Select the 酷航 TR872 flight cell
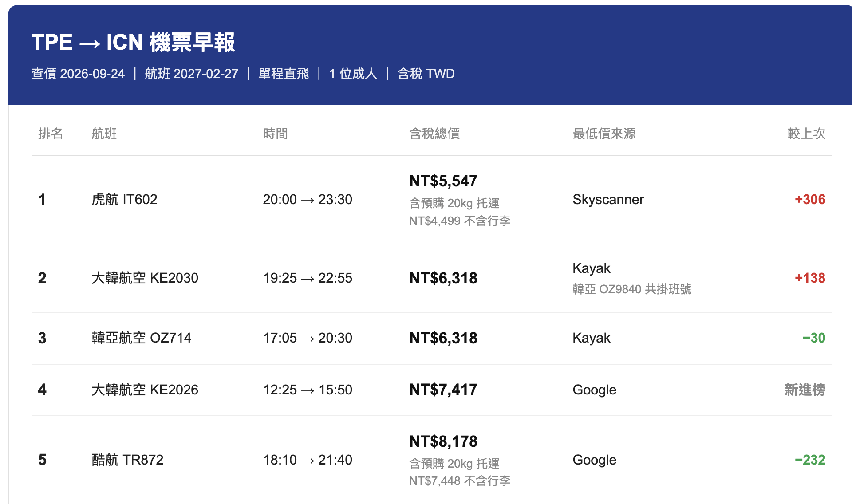Image resolution: width=852 pixels, height=504 pixels. (x=128, y=460)
